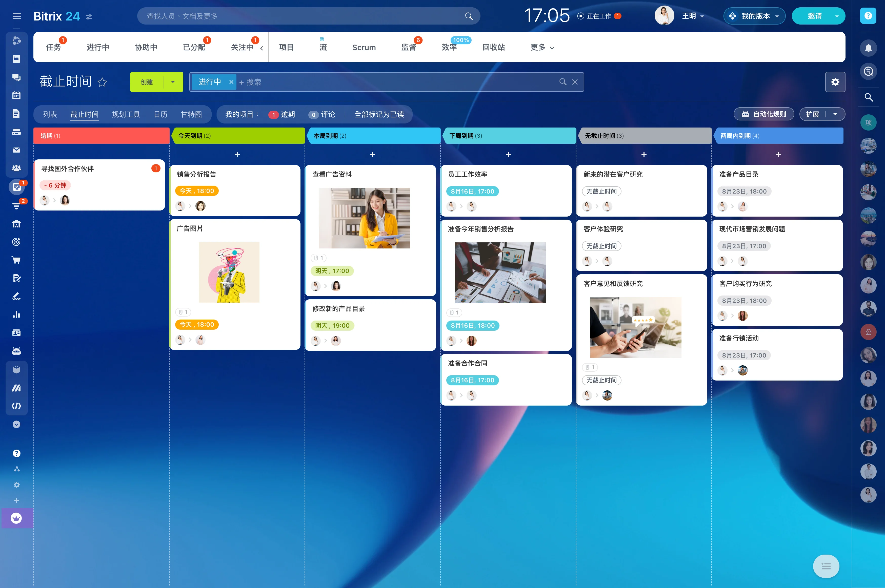Screen dimensions: 885x588
Task: Add task in 今天到期 column
Action: coord(237,155)
